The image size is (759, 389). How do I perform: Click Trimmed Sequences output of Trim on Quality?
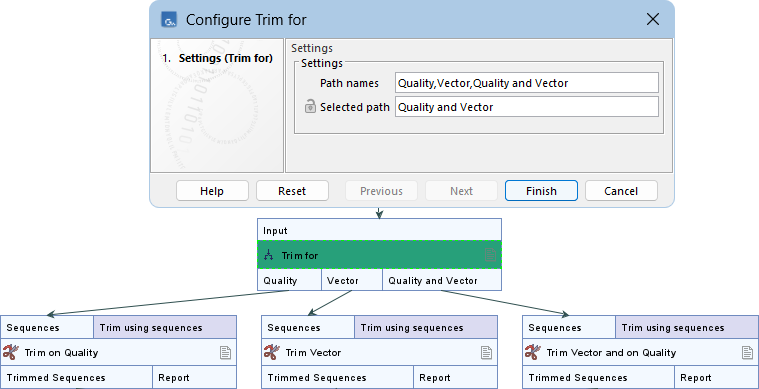tap(76, 377)
